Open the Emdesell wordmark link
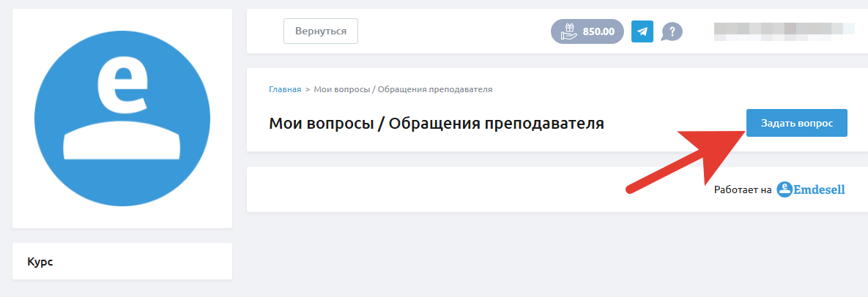The width and height of the screenshot is (868, 297). tap(820, 190)
